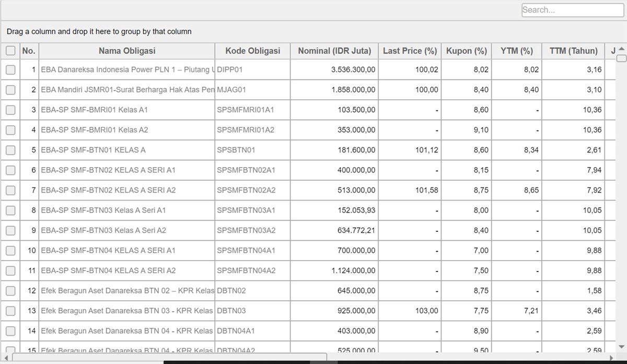Click TTM value '3,16' cell
Image resolution: width=627 pixels, height=364 pixels.
click(x=574, y=69)
